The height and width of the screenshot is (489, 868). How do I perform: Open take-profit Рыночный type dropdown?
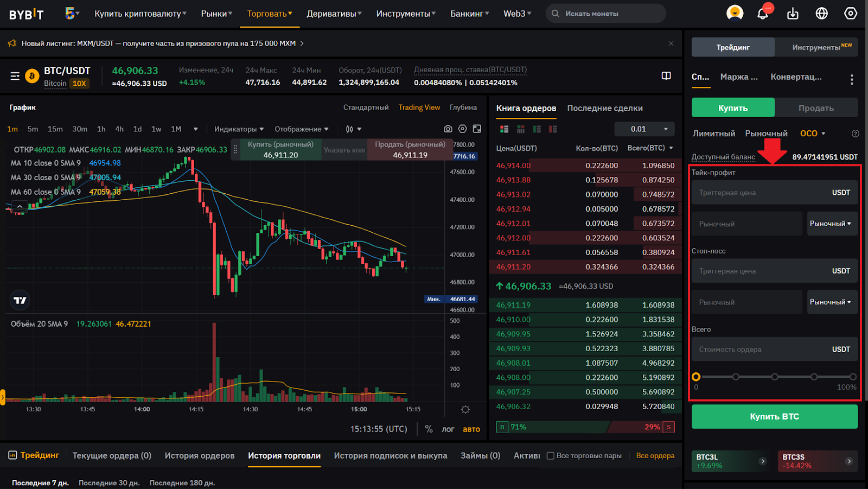(x=832, y=224)
